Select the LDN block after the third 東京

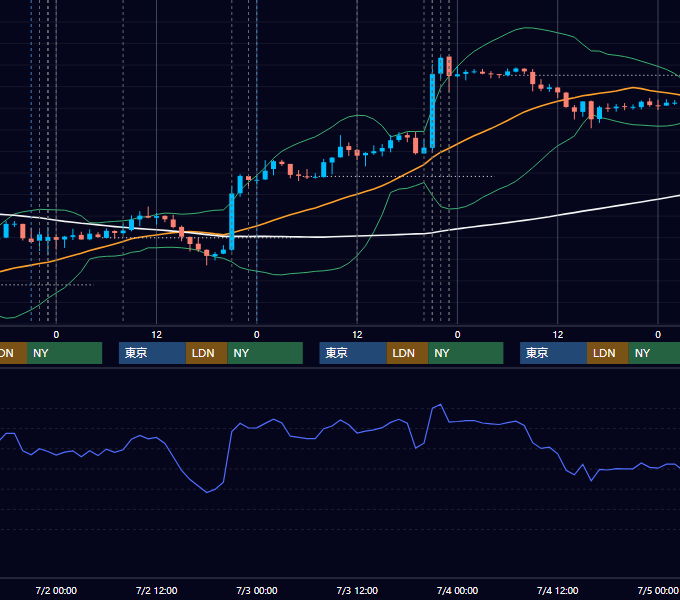[608, 353]
